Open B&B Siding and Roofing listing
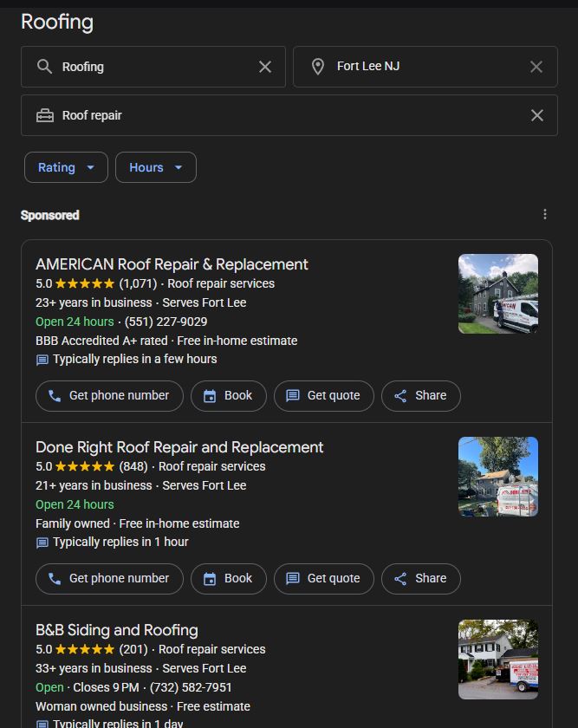Screen dimensions: 578x728 point(116,630)
